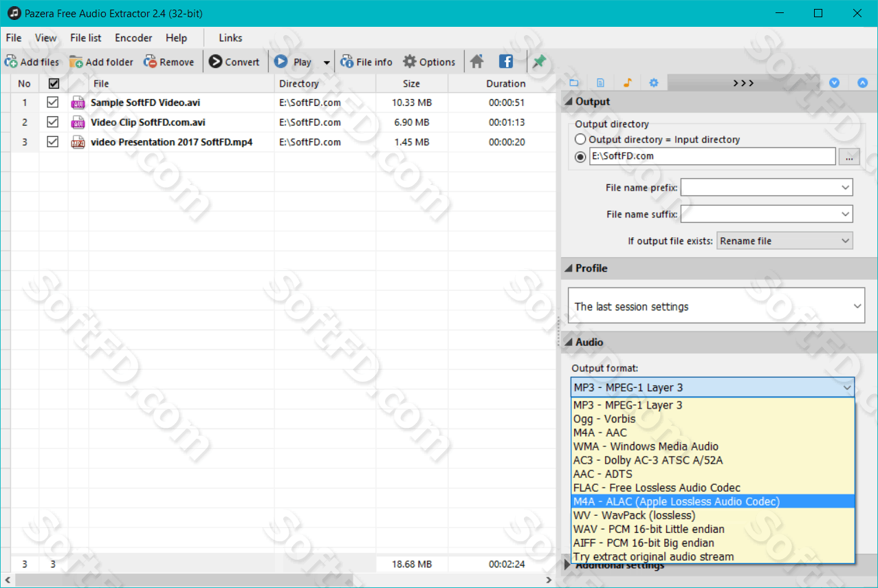Open the File menu

tap(14, 38)
